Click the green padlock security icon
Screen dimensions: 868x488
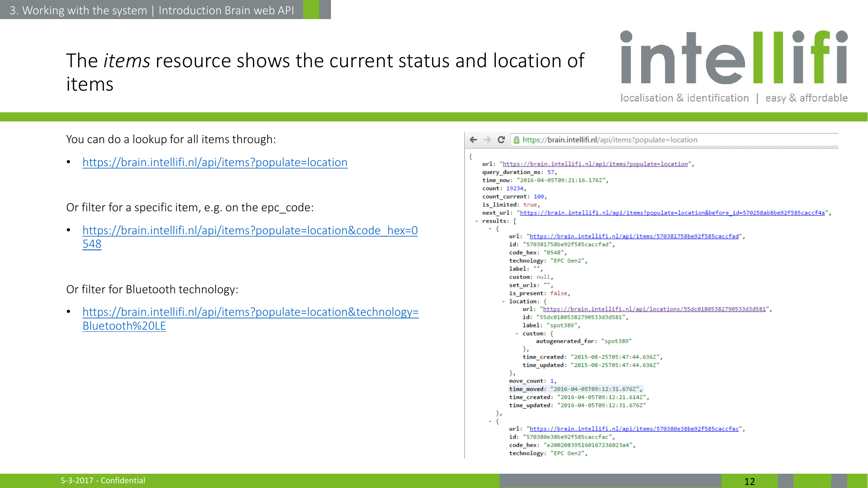click(x=516, y=140)
